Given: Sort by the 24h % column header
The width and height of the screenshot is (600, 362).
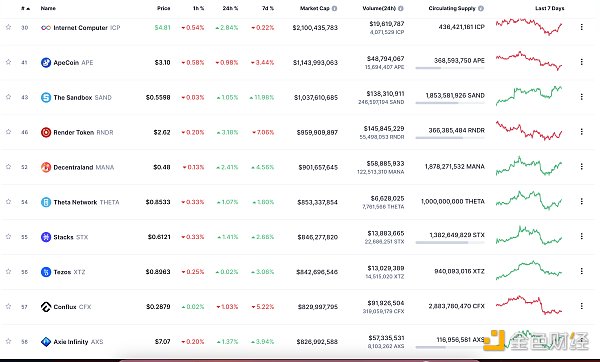Looking at the screenshot, I should (230, 8).
